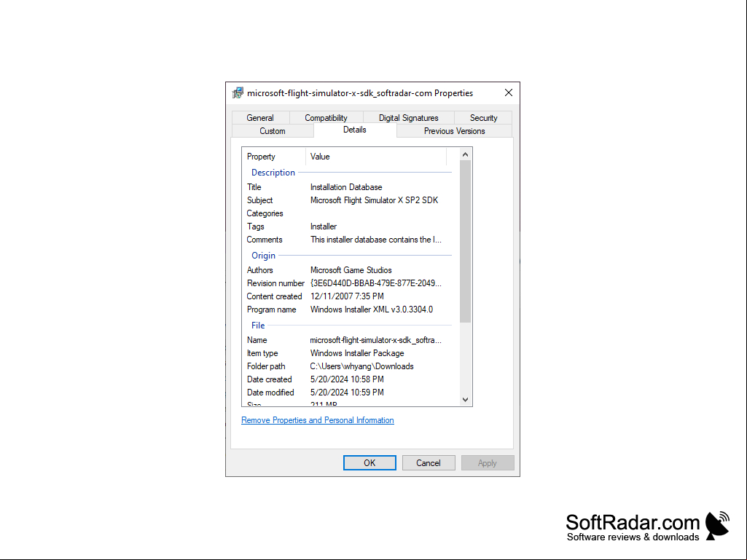
Task: Click the 'Description' group heading
Action: [x=273, y=173]
